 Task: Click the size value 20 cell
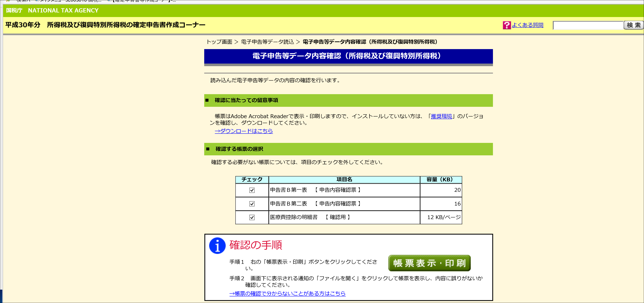[441, 190]
